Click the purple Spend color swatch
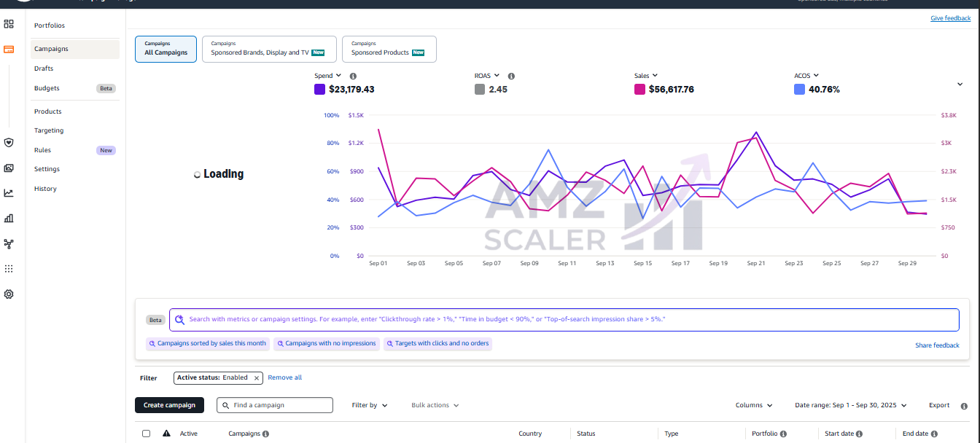Viewport: 980px width, 443px height. 319,90
